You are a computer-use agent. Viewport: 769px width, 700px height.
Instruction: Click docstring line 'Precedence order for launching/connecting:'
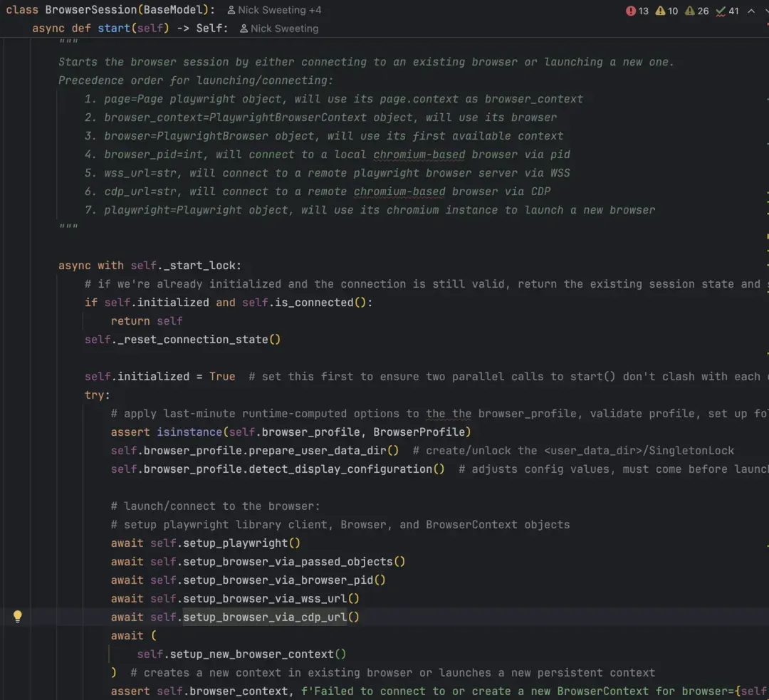pos(196,80)
